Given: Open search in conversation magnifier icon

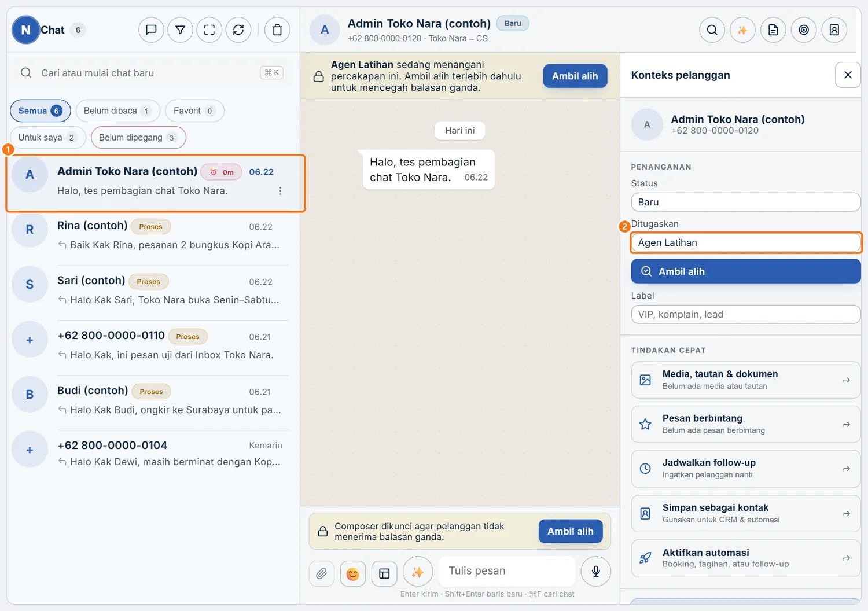Looking at the screenshot, I should [712, 30].
